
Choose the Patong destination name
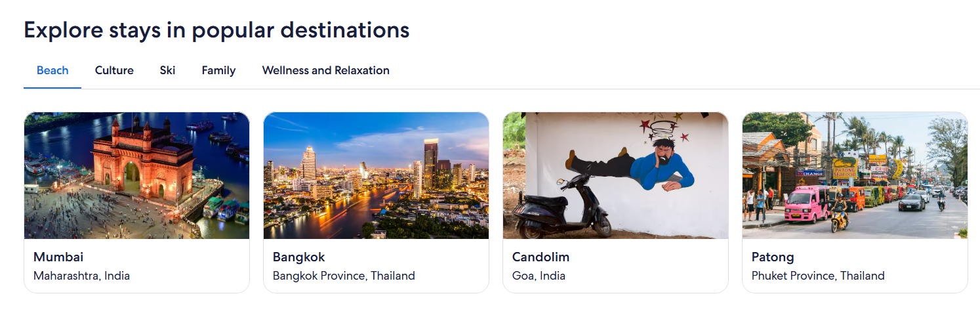tap(773, 257)
